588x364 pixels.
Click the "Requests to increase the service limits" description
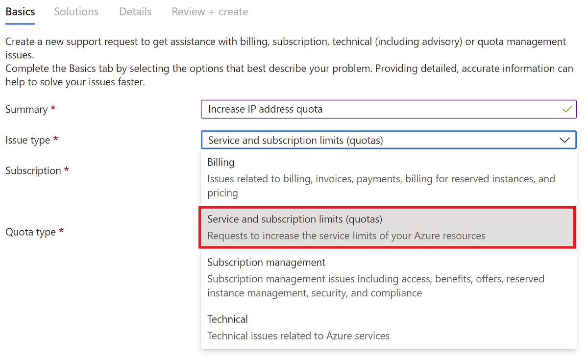(346, 236)
